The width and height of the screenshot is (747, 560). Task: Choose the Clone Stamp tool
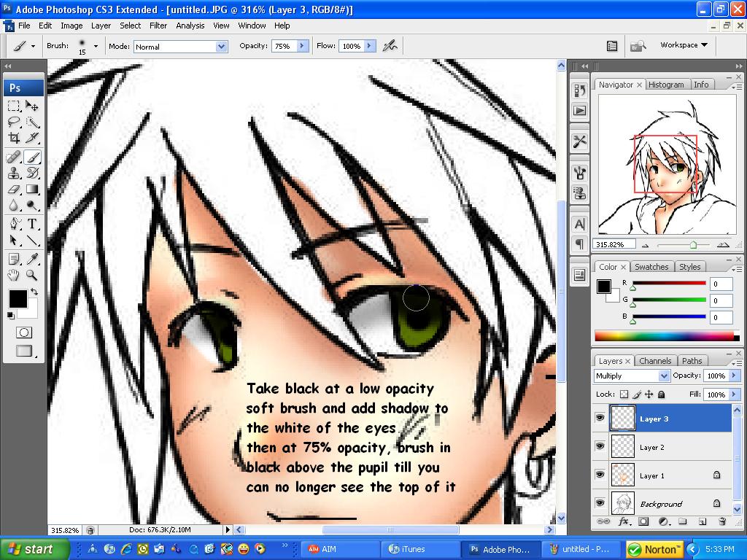click(14, 173)
